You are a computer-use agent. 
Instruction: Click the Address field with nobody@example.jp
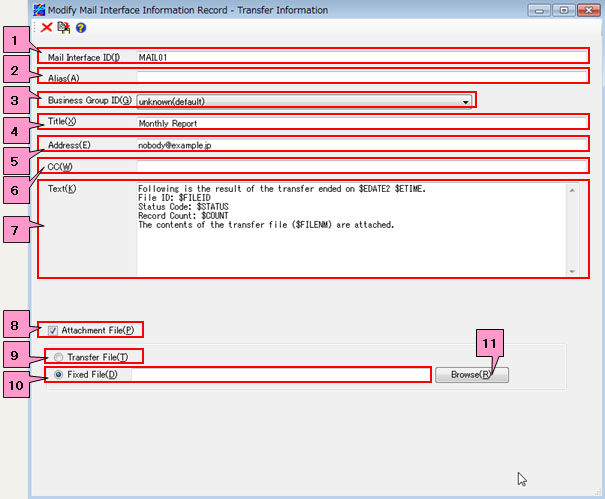click(360, 145)
